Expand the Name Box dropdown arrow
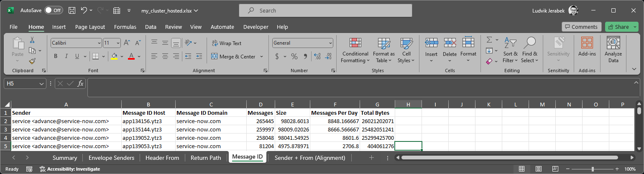This screenshot has width=644, height=174. pos(41,83)
